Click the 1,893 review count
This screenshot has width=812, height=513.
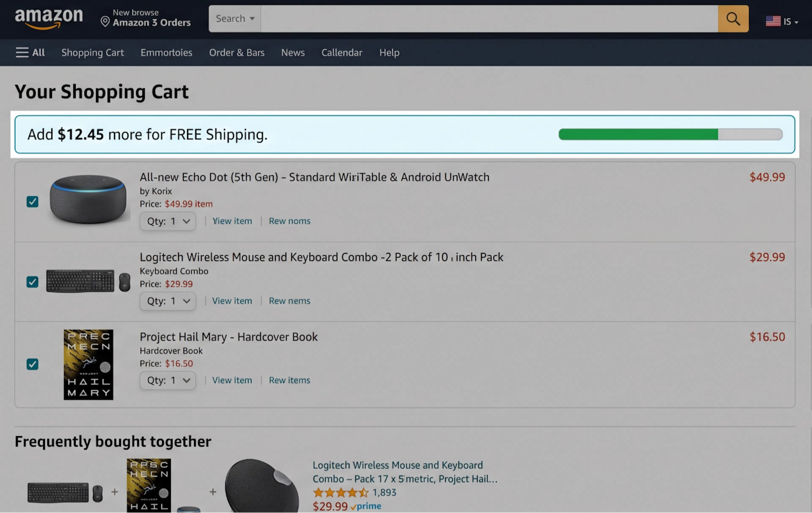384,493
